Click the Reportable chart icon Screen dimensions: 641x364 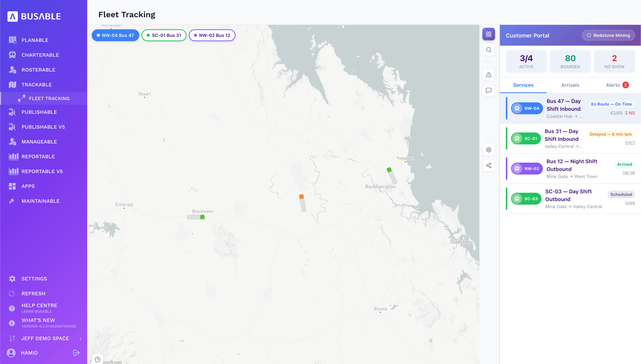[14, 156]
